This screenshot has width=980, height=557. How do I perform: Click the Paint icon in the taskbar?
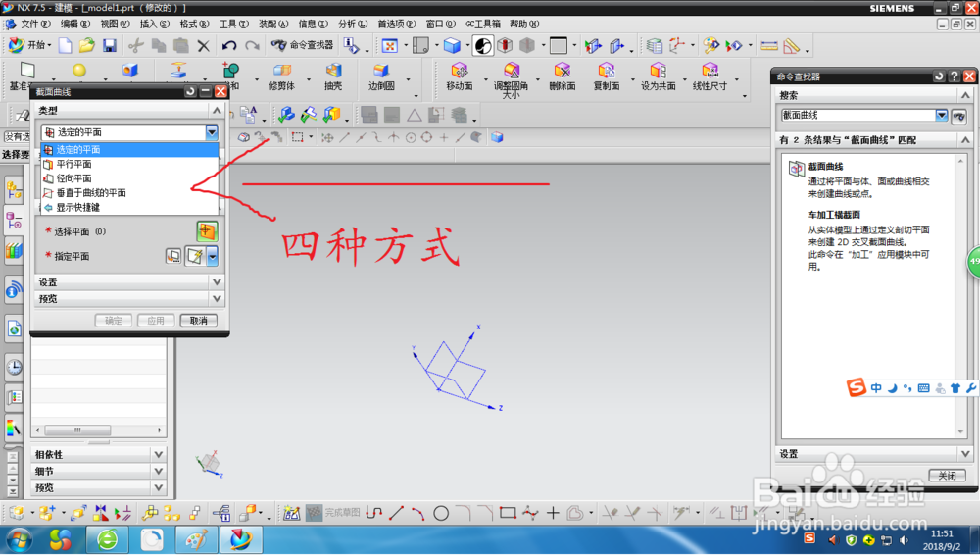click(196, 539)
